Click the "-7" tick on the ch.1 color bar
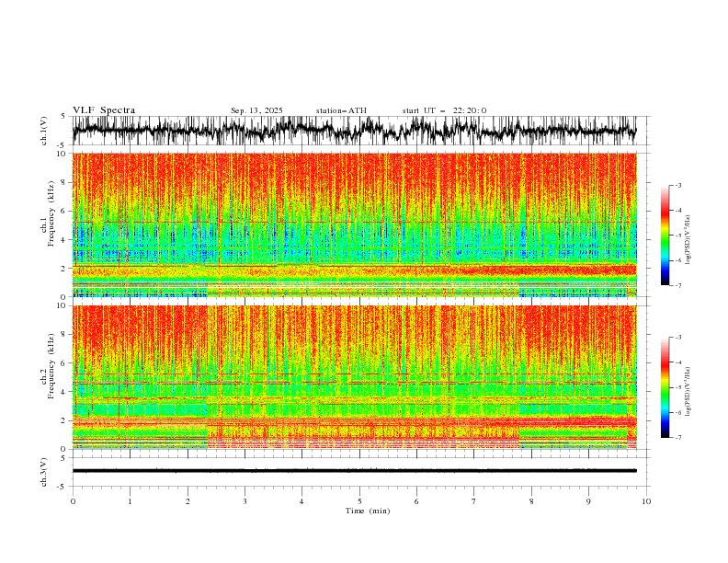This screenshot has width=728, height=563. click(x=678, y=285)
